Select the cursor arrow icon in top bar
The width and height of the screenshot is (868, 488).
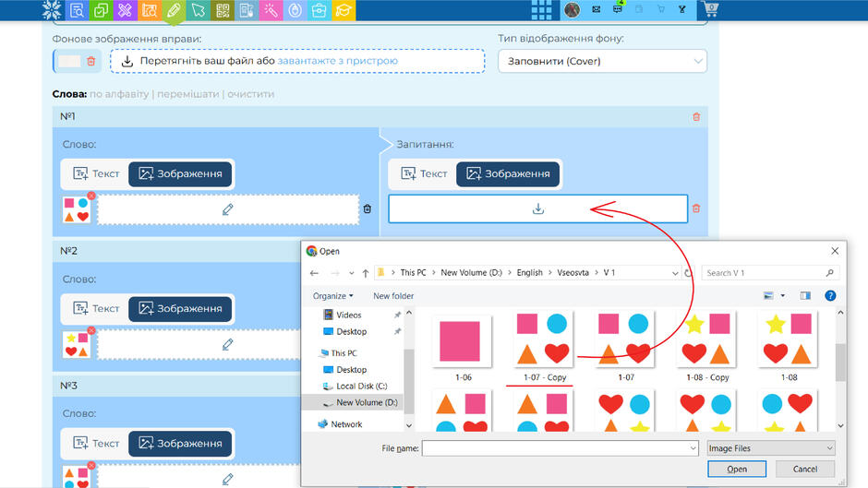(x=199, y=10)
